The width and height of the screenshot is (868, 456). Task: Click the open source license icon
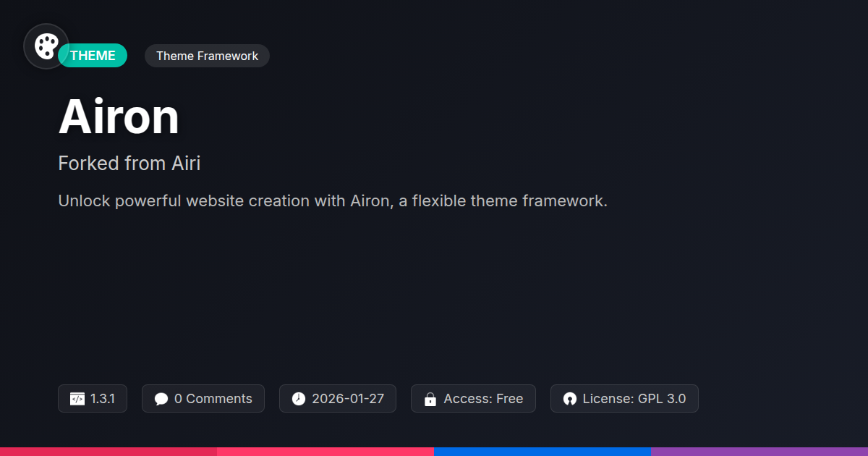(570, 399)
